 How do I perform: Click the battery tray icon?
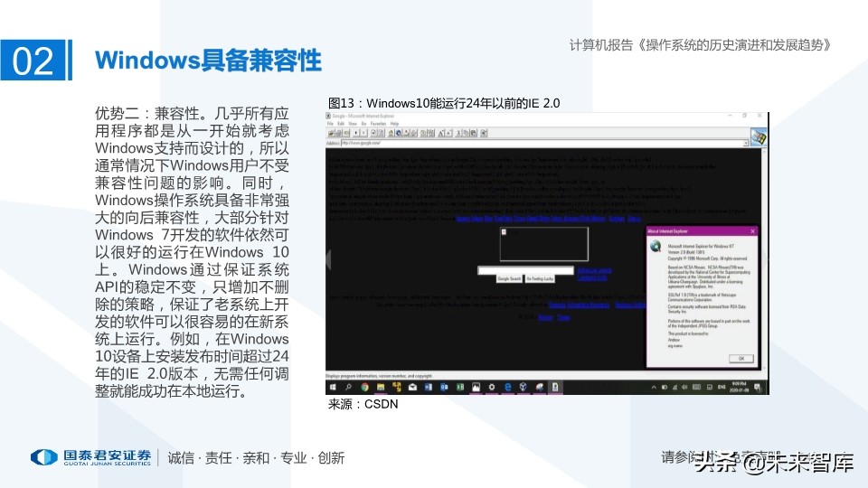click(665, 388)
